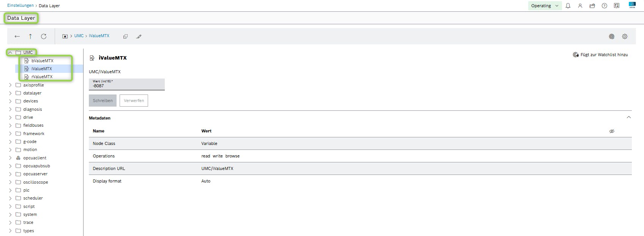Click the home root icon in breadcrumb
Screen dimensions: 644x236
coord(65,36)
